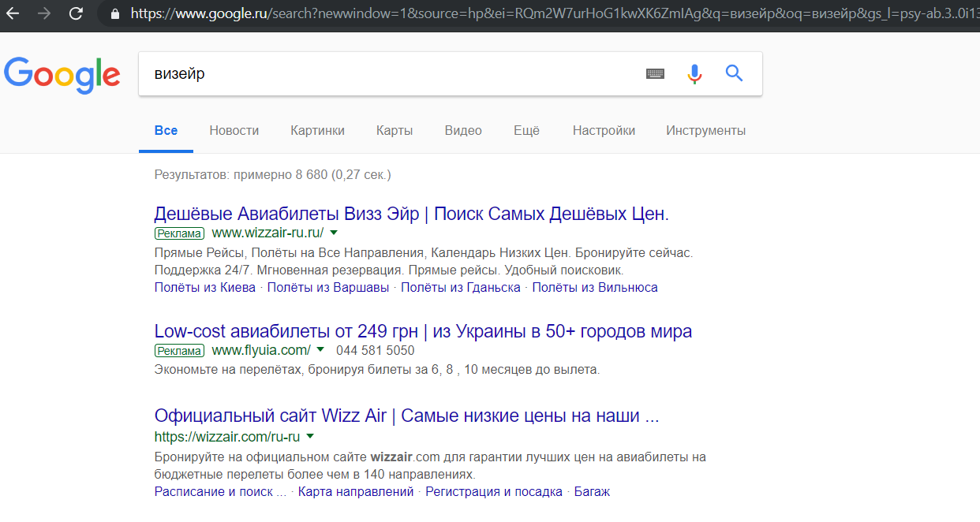The width and height of the screenshot is (980, 522).
Task: Switch to the Картинки tab
Action: click(x=317, y=131)
